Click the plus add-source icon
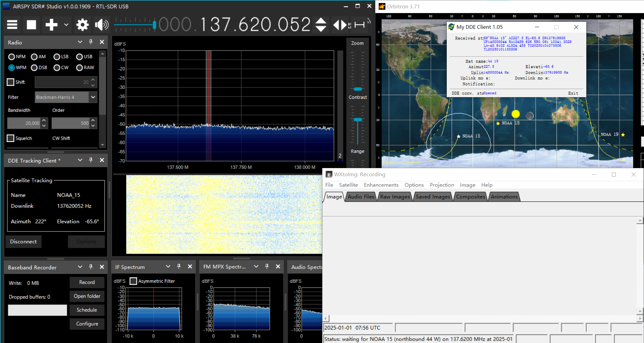This screenshot has width=644, height=343. [51, 25]
